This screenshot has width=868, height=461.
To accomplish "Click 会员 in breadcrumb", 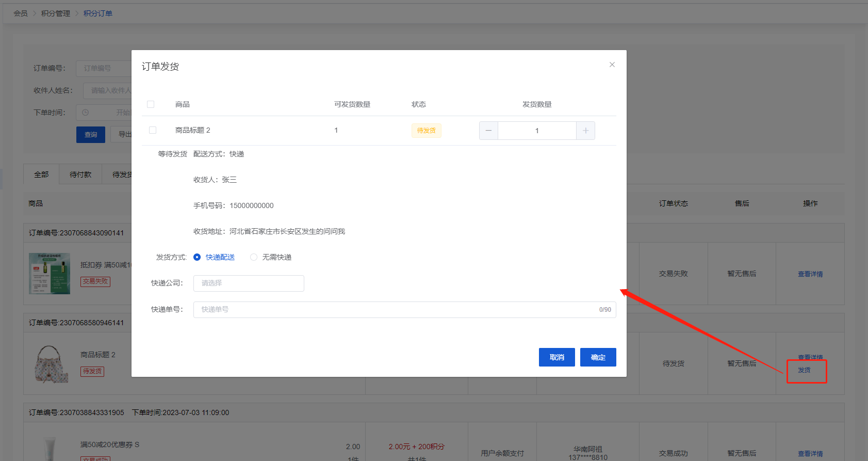I will coord(21,13).
